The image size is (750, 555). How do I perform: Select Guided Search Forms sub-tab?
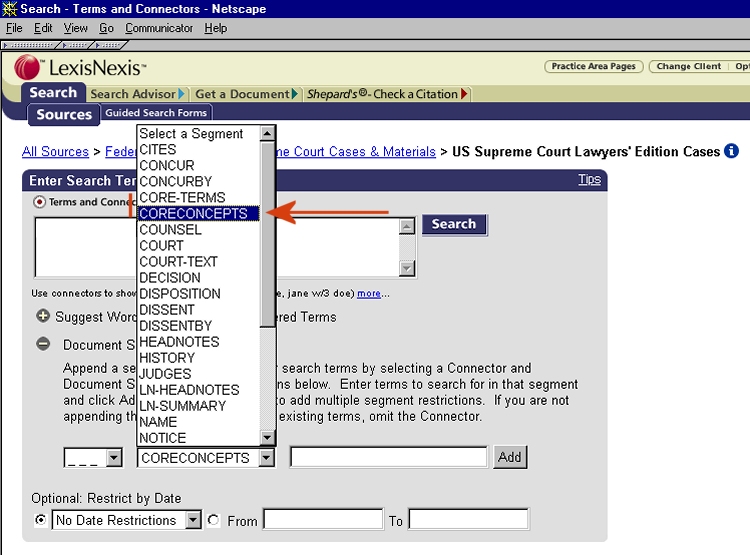pos(156,113)
